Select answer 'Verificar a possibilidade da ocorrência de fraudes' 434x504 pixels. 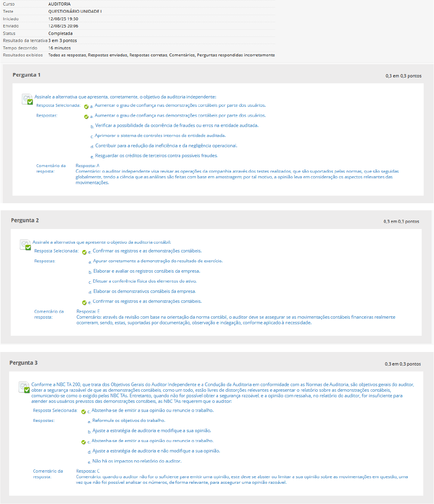(x=177, y=125)
